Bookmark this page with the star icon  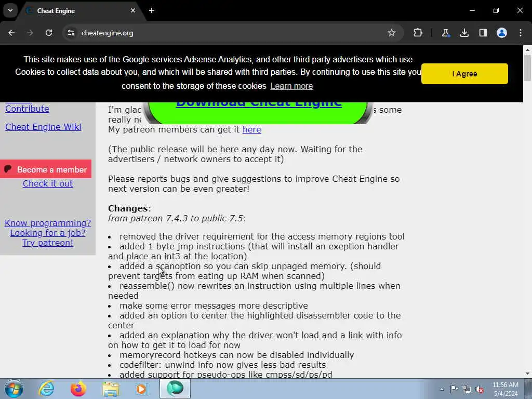tap(392, 33)
